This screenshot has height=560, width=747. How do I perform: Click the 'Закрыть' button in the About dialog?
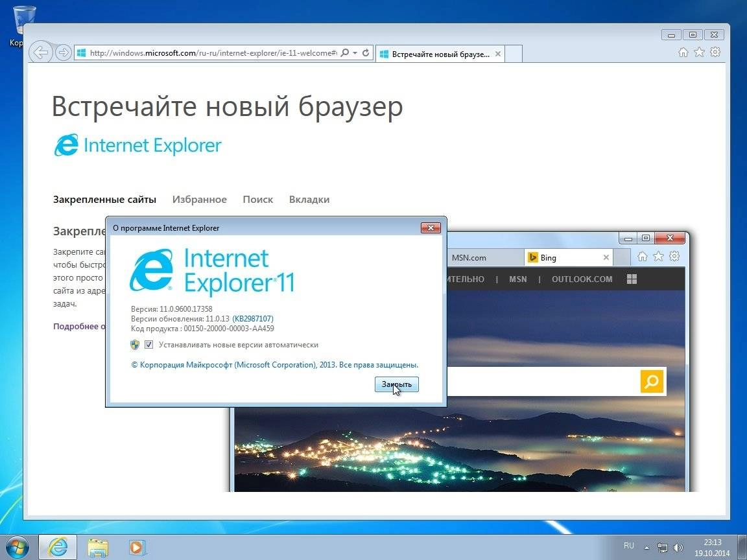click(x=396, y=384)
